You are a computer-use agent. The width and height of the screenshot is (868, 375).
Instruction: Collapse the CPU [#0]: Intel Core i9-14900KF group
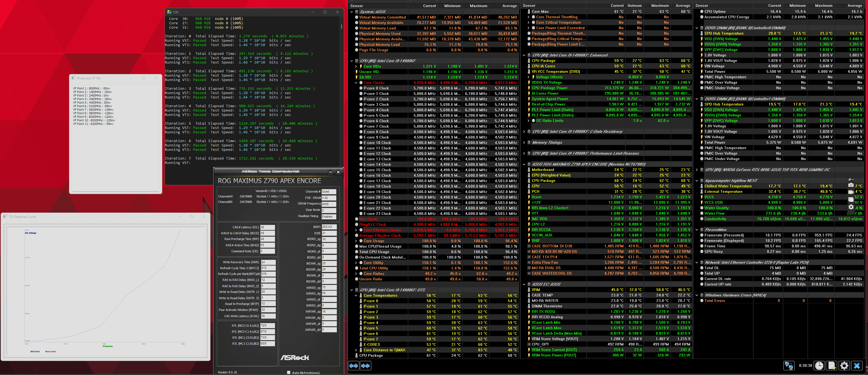point(352,61)
